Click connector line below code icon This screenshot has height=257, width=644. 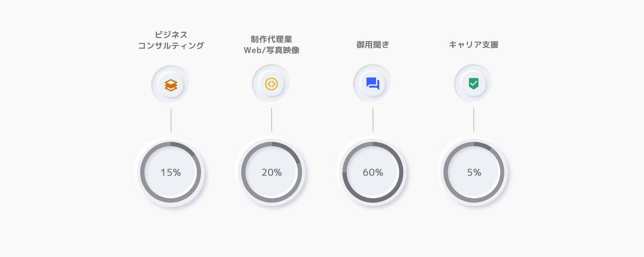[x=272, y=120]
